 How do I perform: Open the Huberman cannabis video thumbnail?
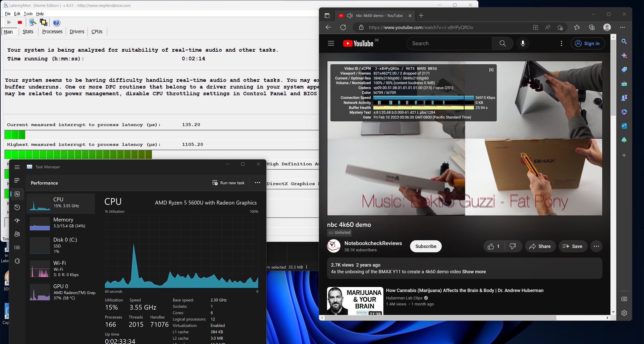(x=355, y=301)
